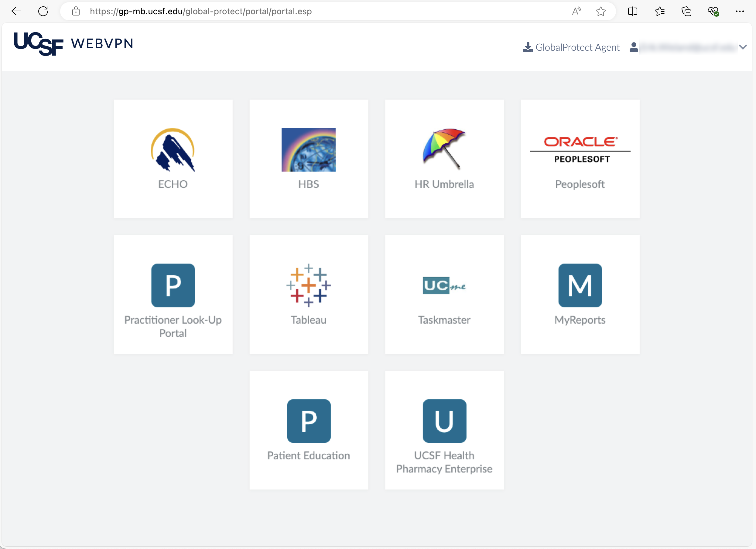
Task: Click the Practitioner Look-Up Portal label
Action: (x=173, y=326)
